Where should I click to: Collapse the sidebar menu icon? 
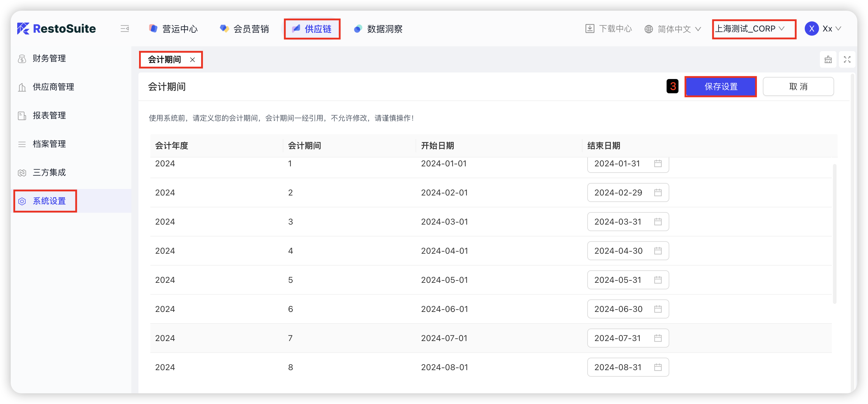click(x=125, y=29)
